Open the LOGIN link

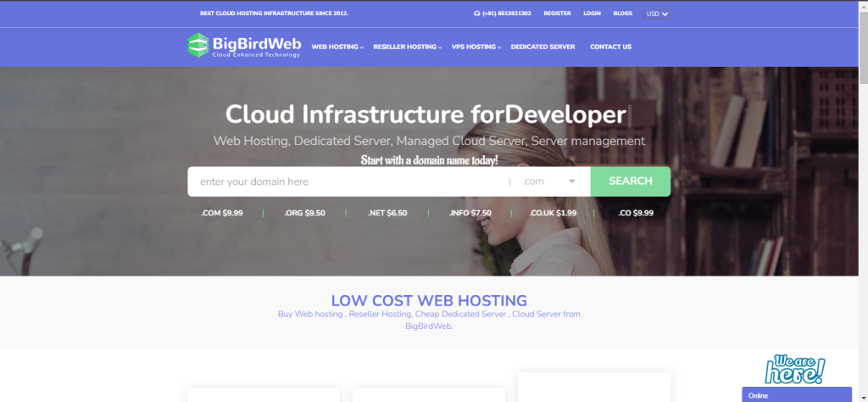(x=592, y=14)
